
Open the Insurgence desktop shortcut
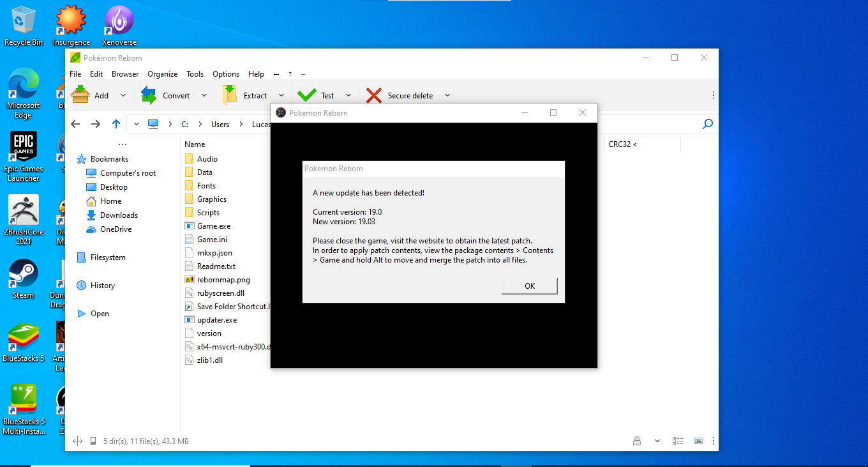[71, 26]
